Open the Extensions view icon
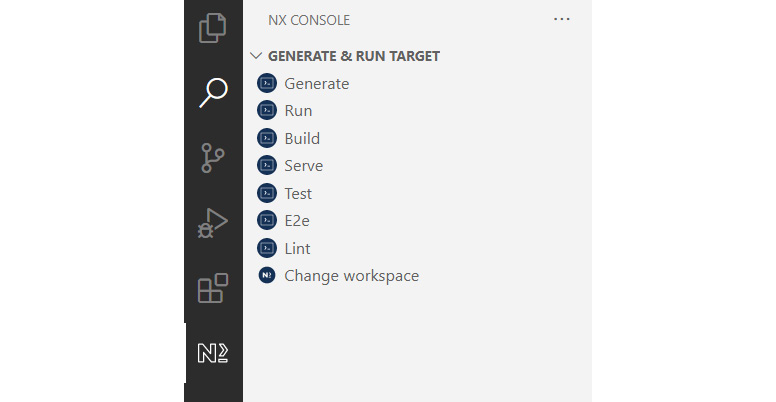The width and height of the screenshot is (776, 402). pyautogui.click(x=213, y=288)
